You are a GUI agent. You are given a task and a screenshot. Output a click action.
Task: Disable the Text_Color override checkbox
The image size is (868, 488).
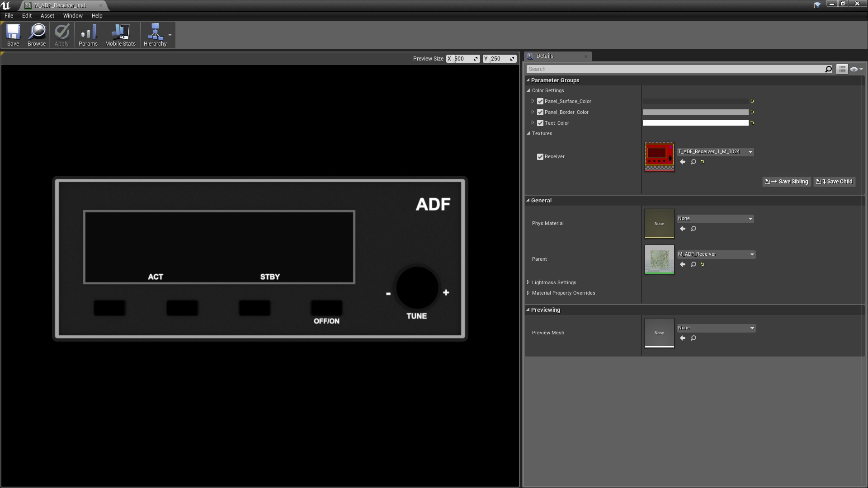pyautogui.click(x=540, y=122)
